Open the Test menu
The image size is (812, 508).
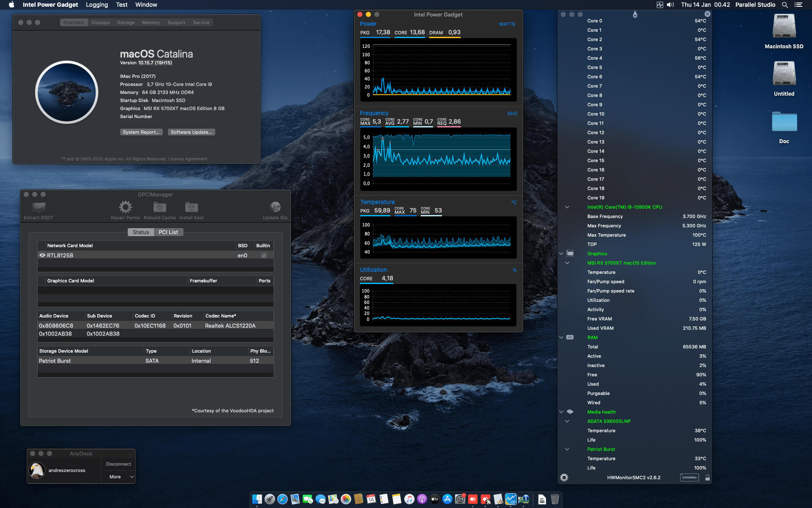click(122, 5)
